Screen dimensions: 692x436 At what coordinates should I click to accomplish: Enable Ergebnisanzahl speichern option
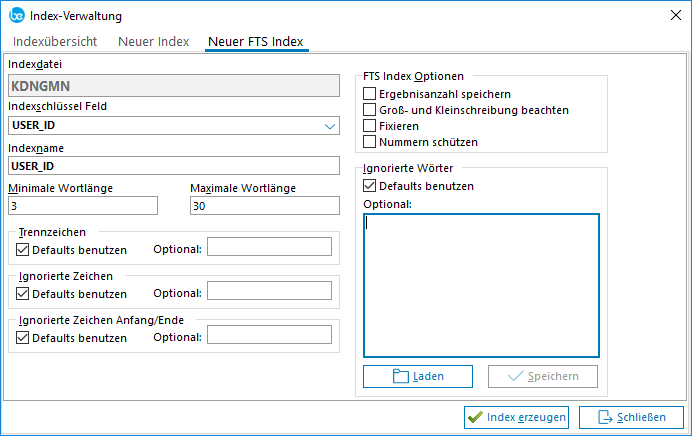point(370,93)
